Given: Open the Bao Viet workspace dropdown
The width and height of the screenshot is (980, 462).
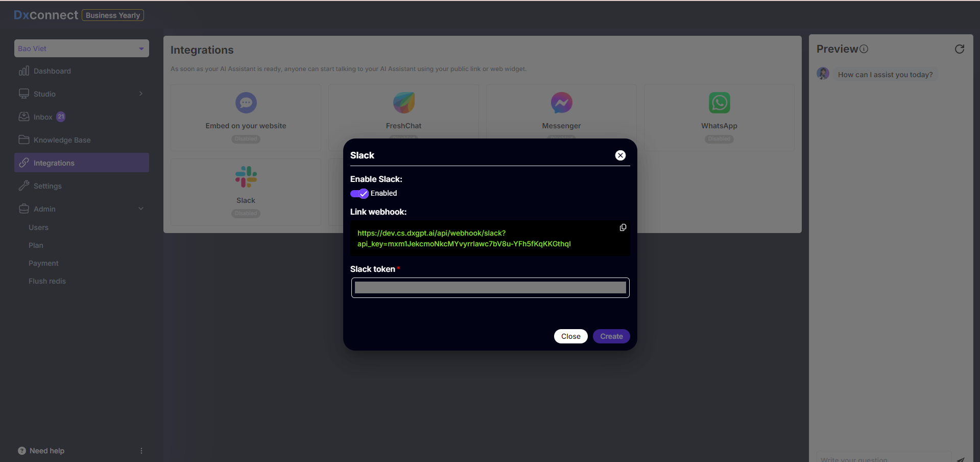Looking at the screenshot, I should click(x=81, y=48).
